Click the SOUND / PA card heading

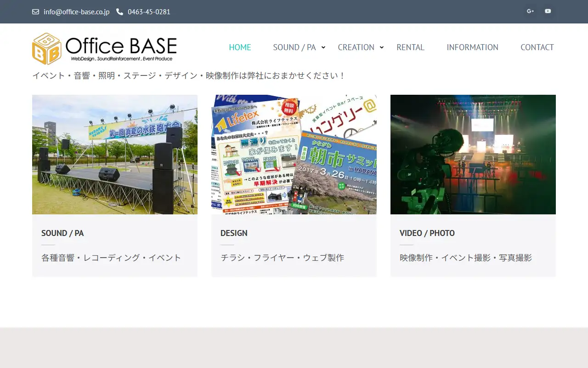pos(62,233)
